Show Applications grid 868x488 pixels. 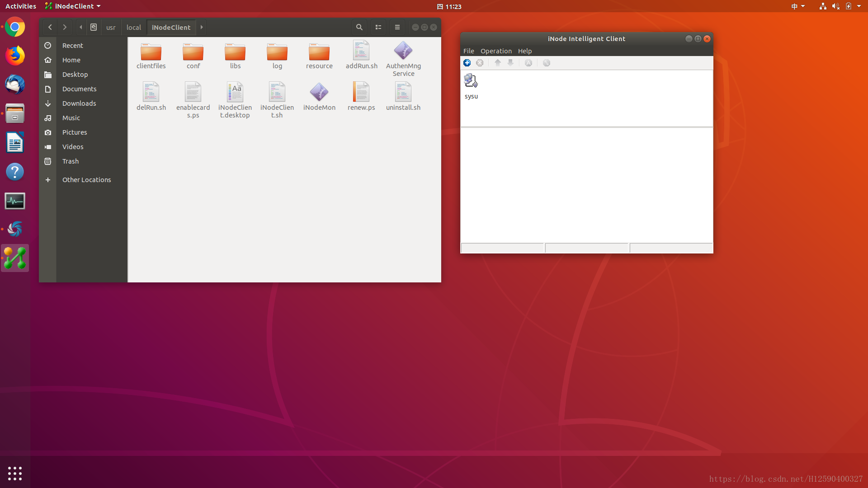coord(15,473)
